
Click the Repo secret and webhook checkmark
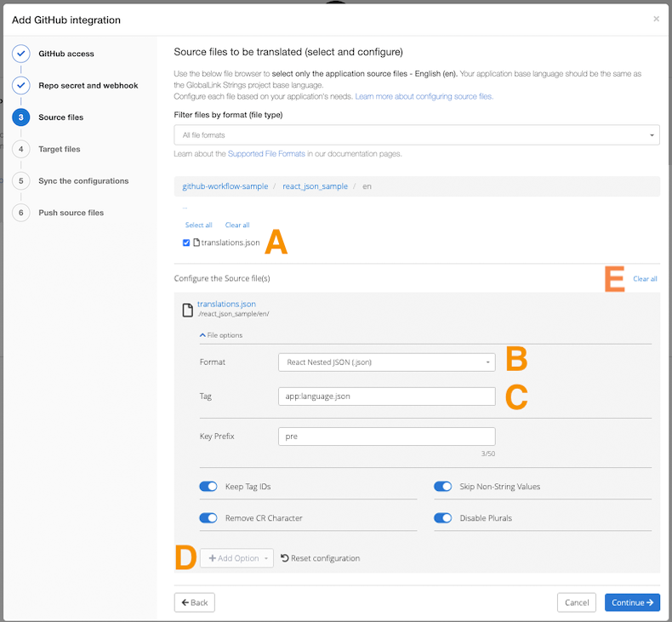coord(21,86)
